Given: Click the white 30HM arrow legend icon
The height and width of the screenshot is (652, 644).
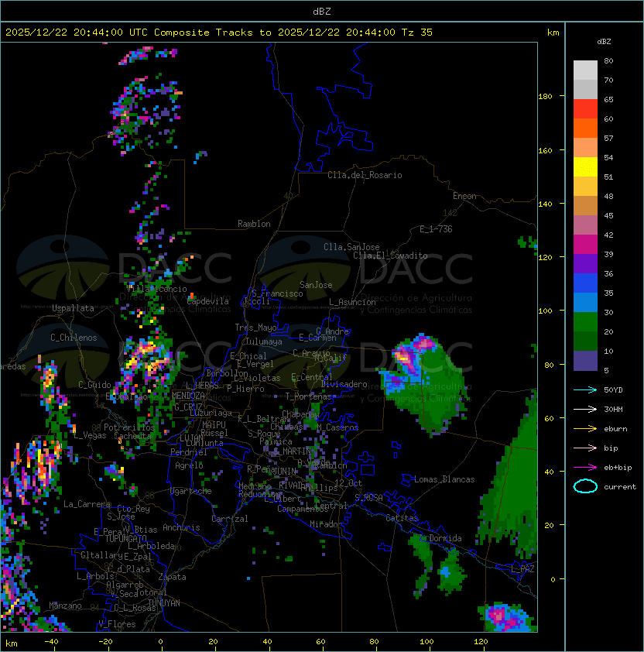Looking at the screenshot, I should click(x=585, y=409).
